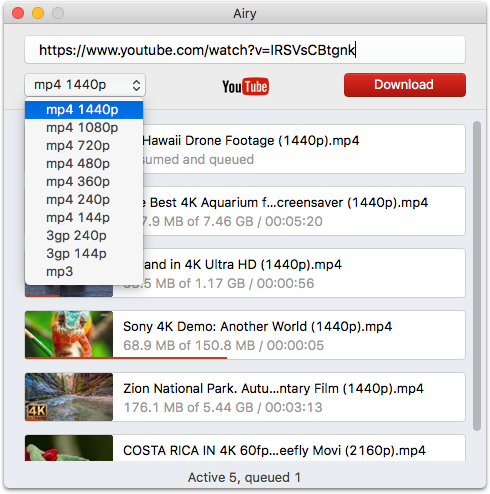Image resolution: width=490 pixels, height=494 pixels.
Task: Click the 'of 7.46 GB / 00:05:20' status
Action: click(254, 221)
